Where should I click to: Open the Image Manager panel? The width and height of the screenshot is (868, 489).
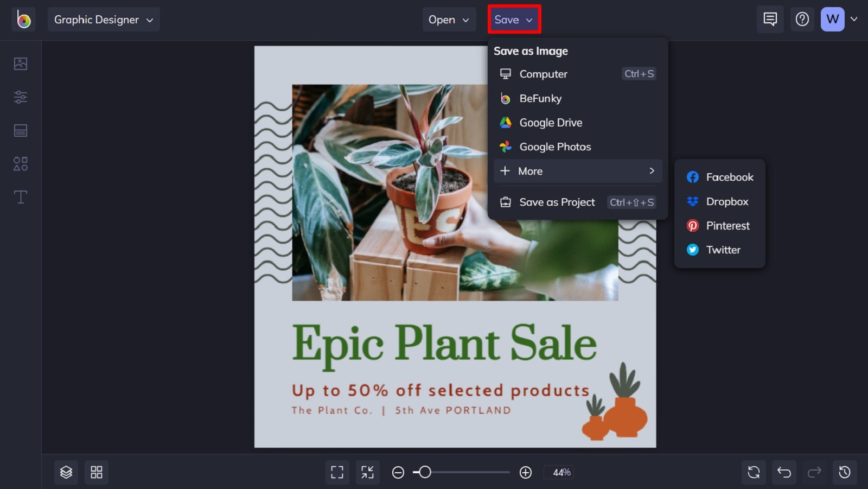pyautogui.click(x=20, y=63)
